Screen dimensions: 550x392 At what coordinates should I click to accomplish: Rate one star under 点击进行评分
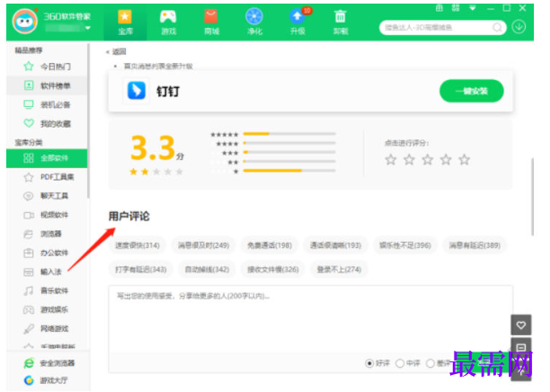pos(391,160)
